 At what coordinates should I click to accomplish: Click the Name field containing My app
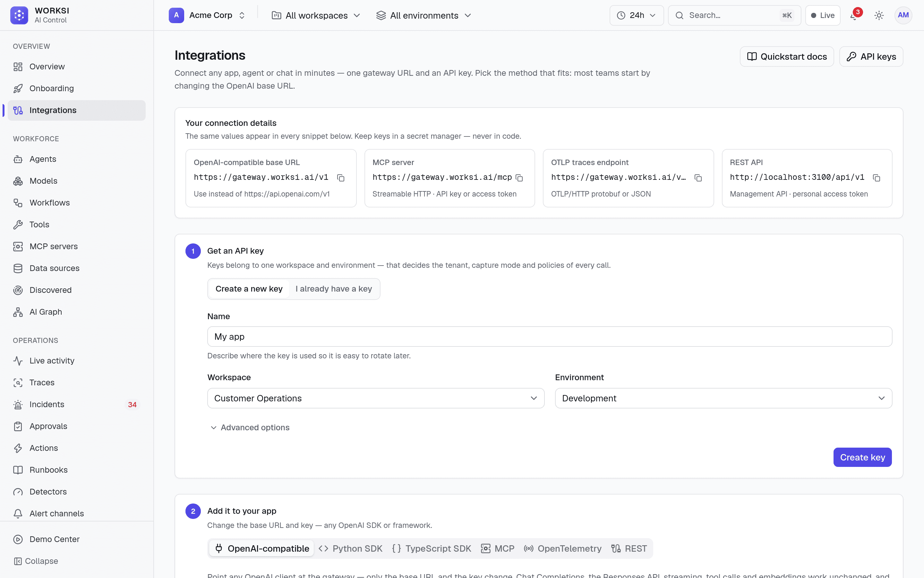click(550, 337)
